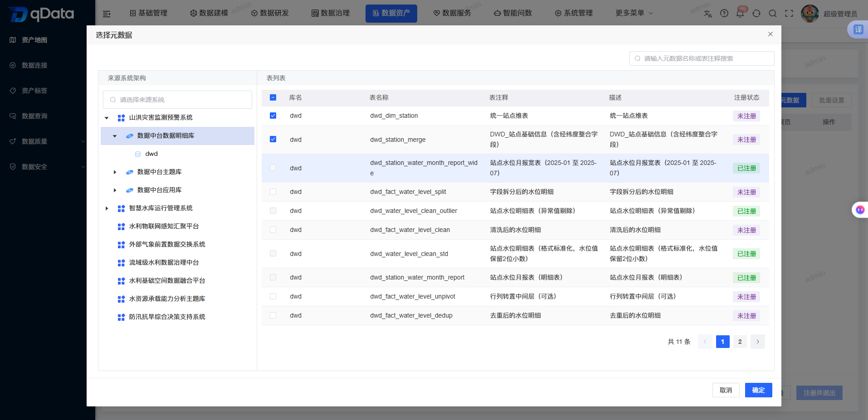The height and width of the screenshot is (420, 868).
Task: Click the language translation icon in header
Action: 708,14
